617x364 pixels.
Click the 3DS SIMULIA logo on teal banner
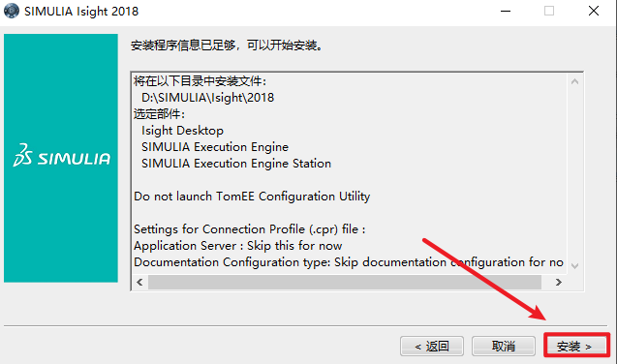62,156
